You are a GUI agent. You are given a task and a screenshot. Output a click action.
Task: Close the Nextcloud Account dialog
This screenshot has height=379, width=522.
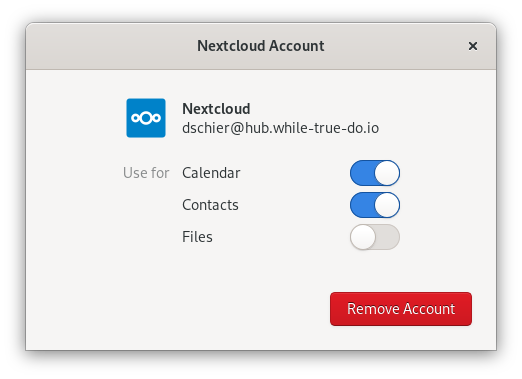click(473, 46)
